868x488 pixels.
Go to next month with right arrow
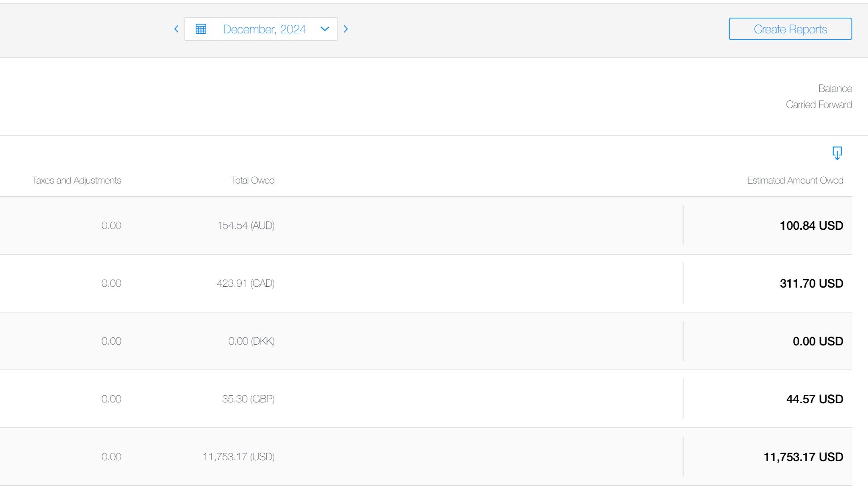click(x=346, y=29)
